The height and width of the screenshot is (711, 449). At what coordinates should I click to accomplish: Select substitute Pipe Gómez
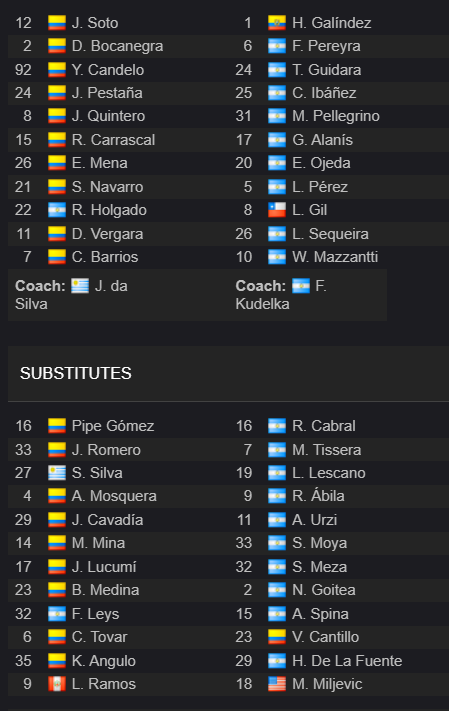[113, 426]
